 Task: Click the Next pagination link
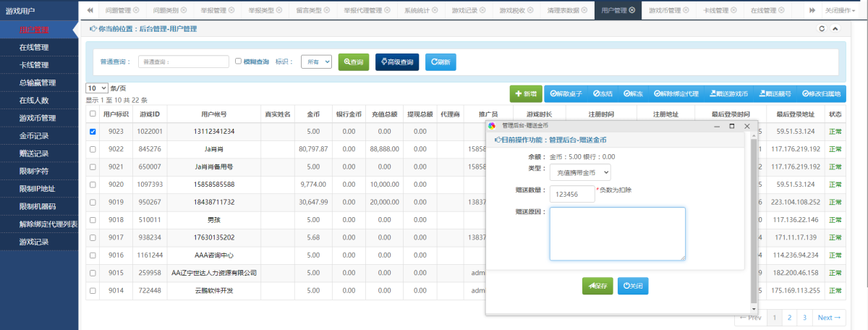pos(829,318)
